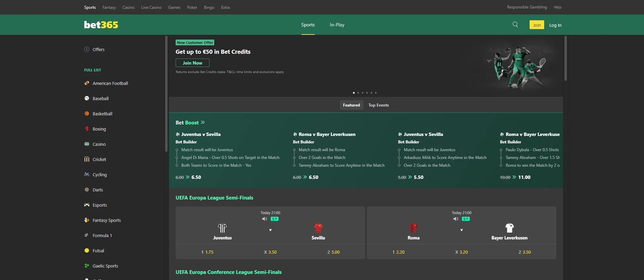
Task: Open Live Casino in top menu
Action: tap(151, 7)
